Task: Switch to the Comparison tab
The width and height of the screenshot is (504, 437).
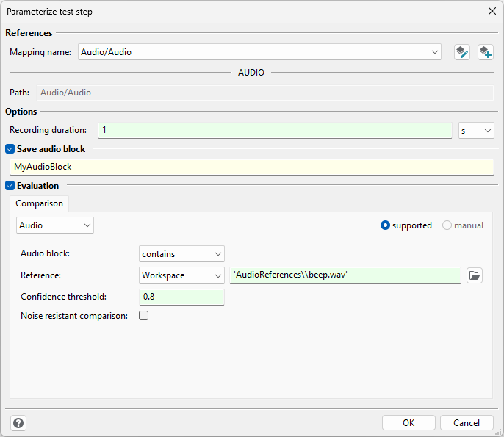Action: (x=39, y=203)
